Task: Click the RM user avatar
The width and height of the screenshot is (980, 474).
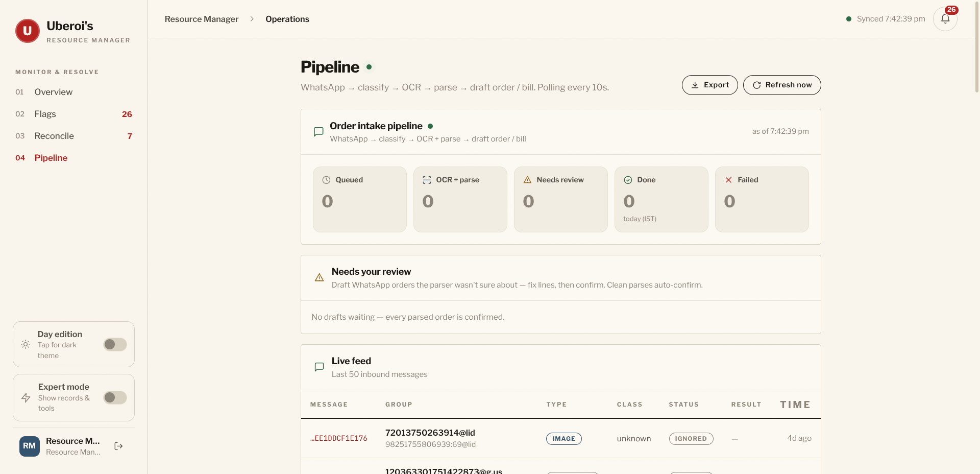Action: click(x=30, y=446)
